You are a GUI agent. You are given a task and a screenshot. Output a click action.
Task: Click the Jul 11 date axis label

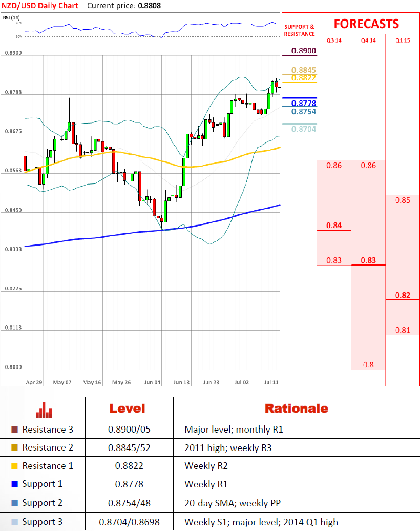[x=271, y=382]
